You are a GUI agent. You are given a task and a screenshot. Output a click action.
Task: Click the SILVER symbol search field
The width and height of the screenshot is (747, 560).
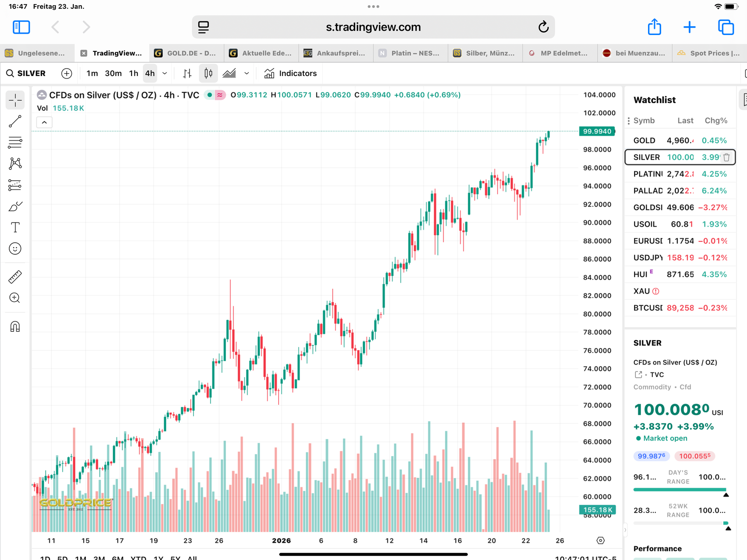click(x=26, y=73)
